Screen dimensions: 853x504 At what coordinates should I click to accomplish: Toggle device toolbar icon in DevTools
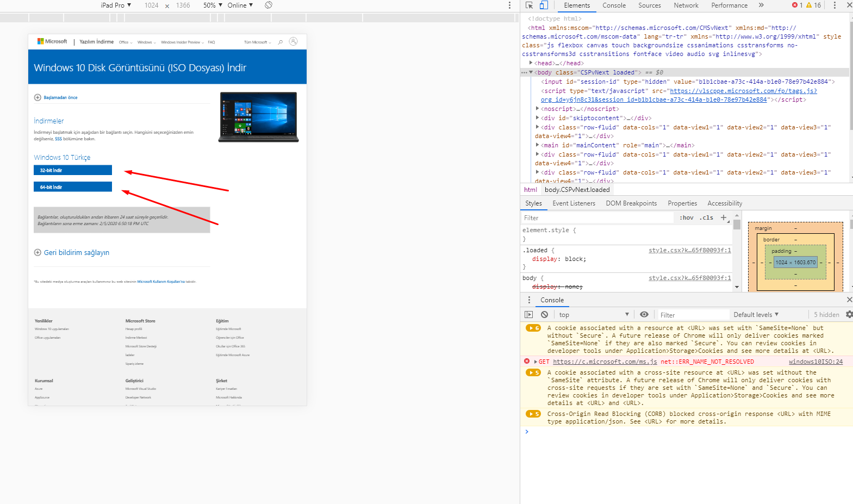(544, 5)
